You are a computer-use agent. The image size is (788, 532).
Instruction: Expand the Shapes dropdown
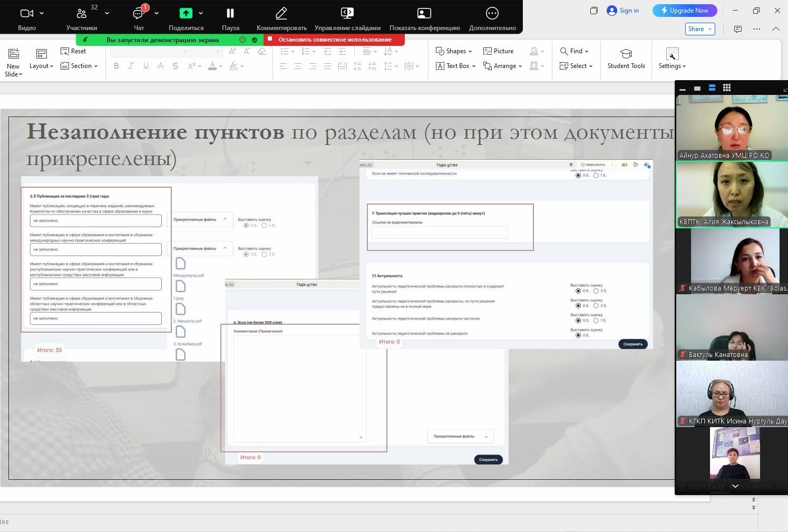tap(454, 51)
